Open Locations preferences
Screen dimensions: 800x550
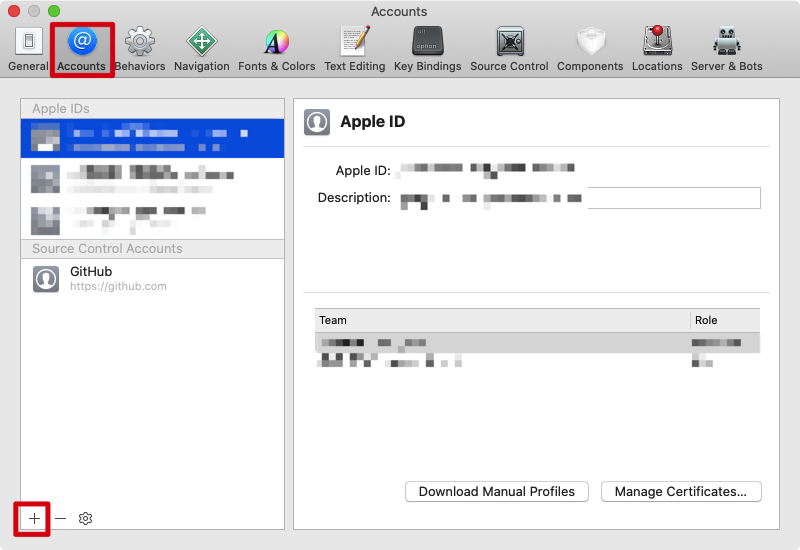click(657, 49)
